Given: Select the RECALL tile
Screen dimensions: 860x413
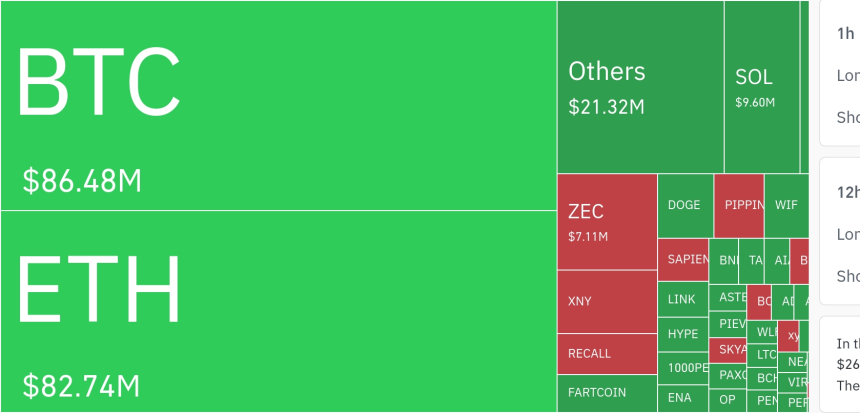Looking at the screenshot, I should pos(606,353).
